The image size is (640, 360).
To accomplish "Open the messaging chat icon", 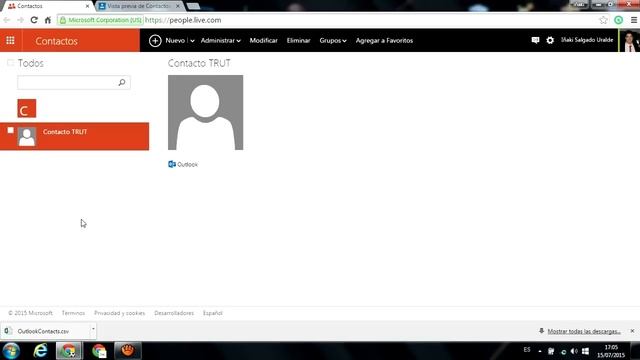I will 535,40.
